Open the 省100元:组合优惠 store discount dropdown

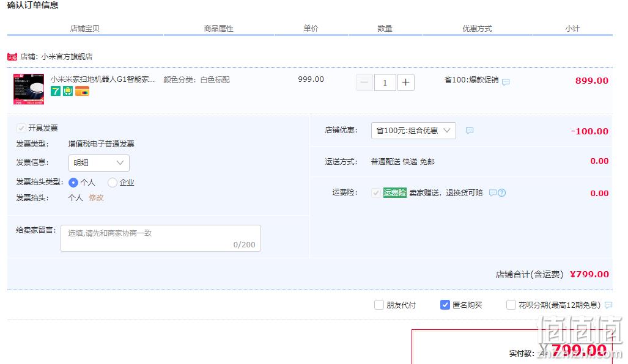click(x=413, y=131)
